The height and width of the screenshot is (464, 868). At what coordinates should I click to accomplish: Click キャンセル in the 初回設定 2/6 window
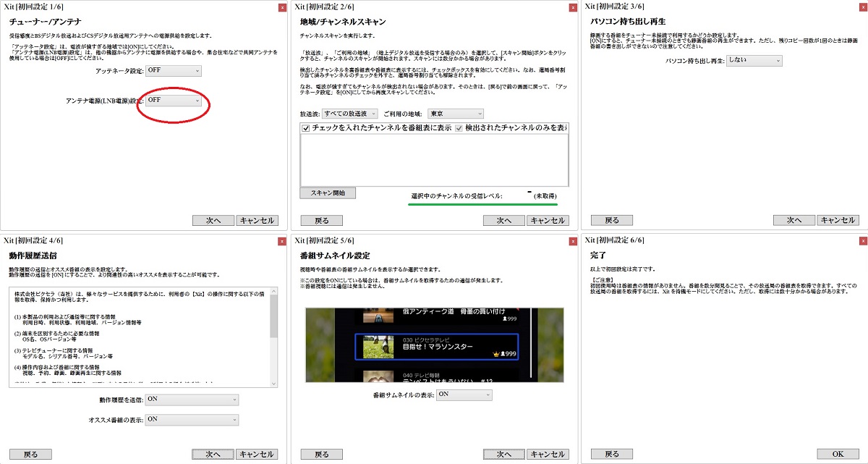[x=548, y=221]
